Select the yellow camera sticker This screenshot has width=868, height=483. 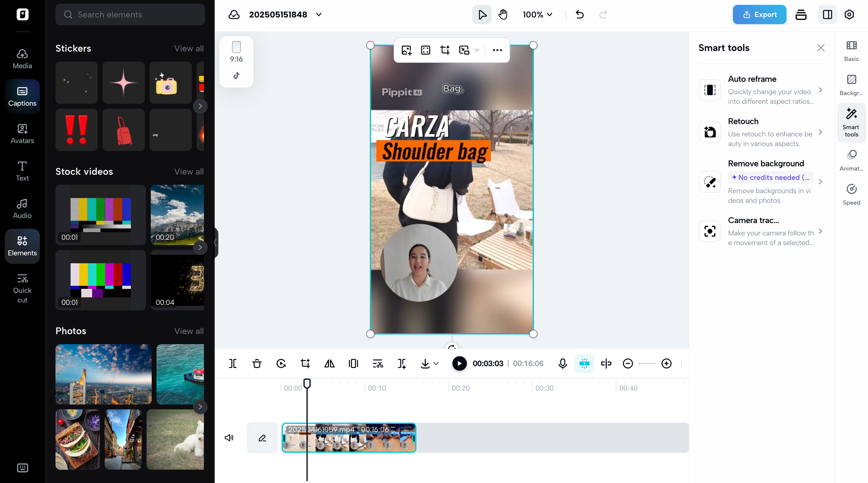170,83
